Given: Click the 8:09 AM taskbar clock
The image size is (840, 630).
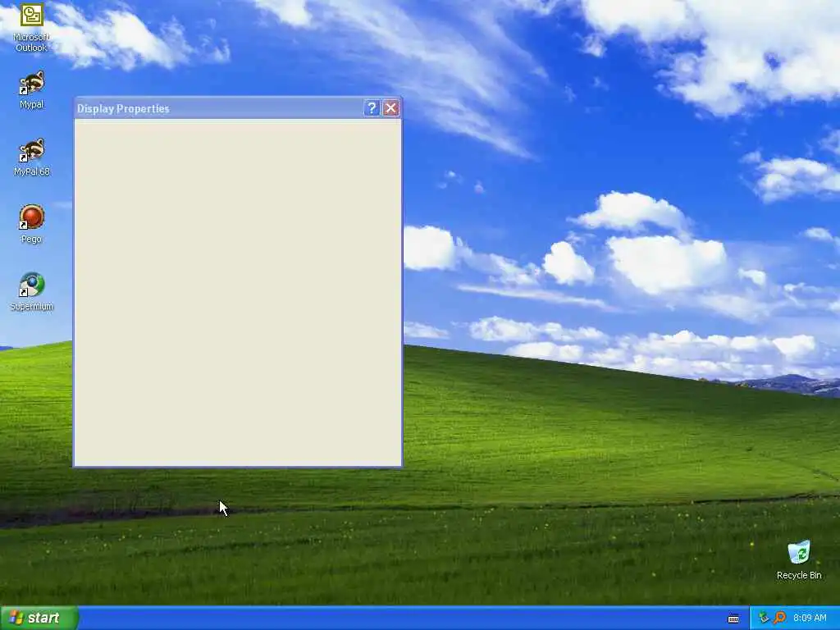Looking at the screenshot, I should tap(810, 618).
